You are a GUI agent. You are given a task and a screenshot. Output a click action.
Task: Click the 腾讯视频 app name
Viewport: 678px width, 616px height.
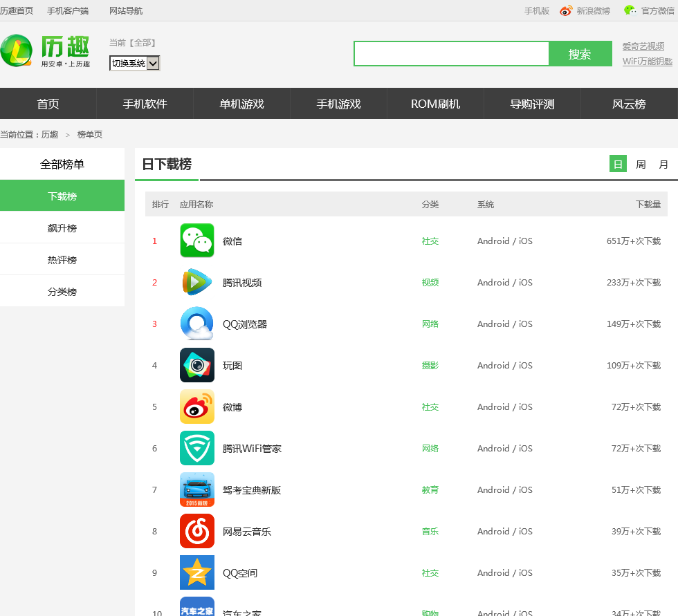point(242,283)
